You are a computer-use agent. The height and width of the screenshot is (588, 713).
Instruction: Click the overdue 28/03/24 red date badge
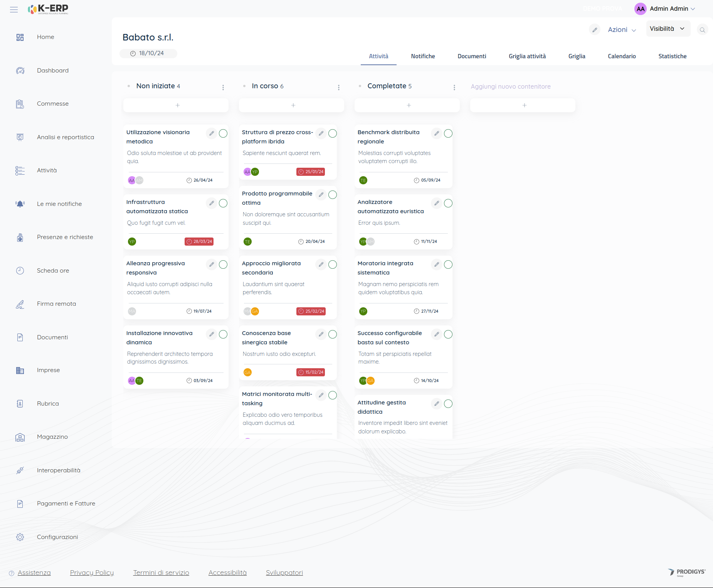[x=199, y=242]
